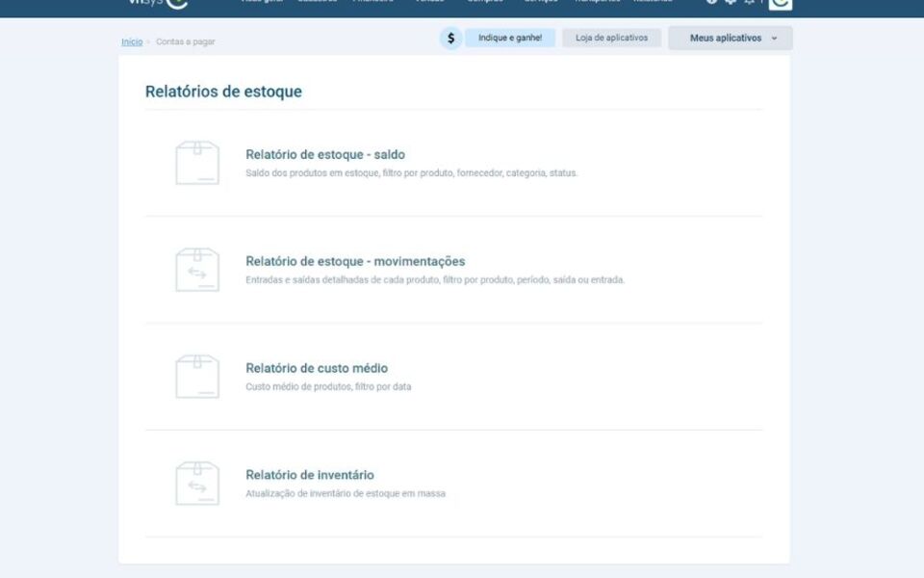Go to the Início breadcrumb link

(132, 41)
